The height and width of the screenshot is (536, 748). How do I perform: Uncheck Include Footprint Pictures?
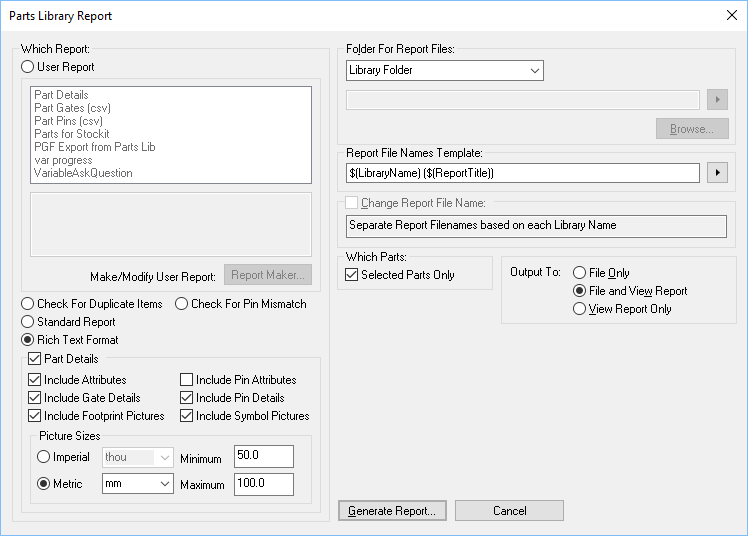pos(35,416)
